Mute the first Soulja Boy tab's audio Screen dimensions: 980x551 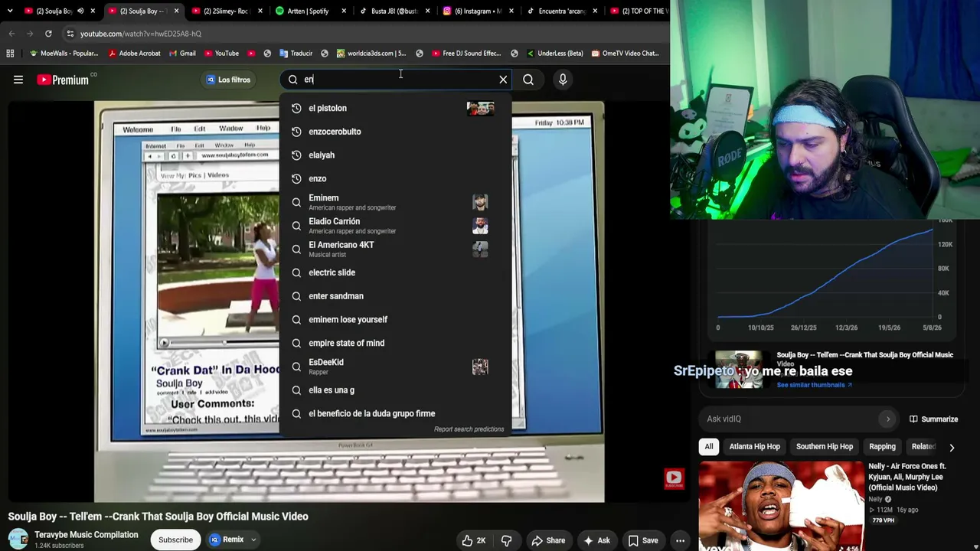[80, 11]
